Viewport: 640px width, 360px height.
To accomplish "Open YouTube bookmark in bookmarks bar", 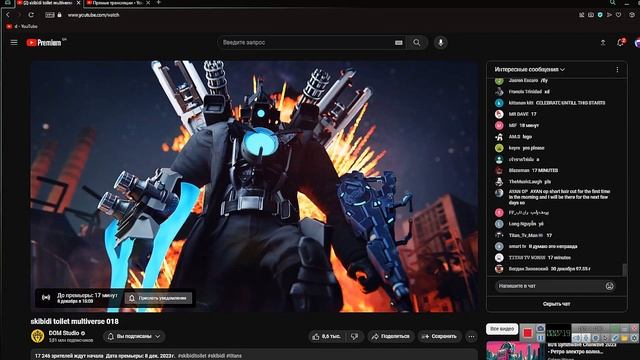I will 22,26.
